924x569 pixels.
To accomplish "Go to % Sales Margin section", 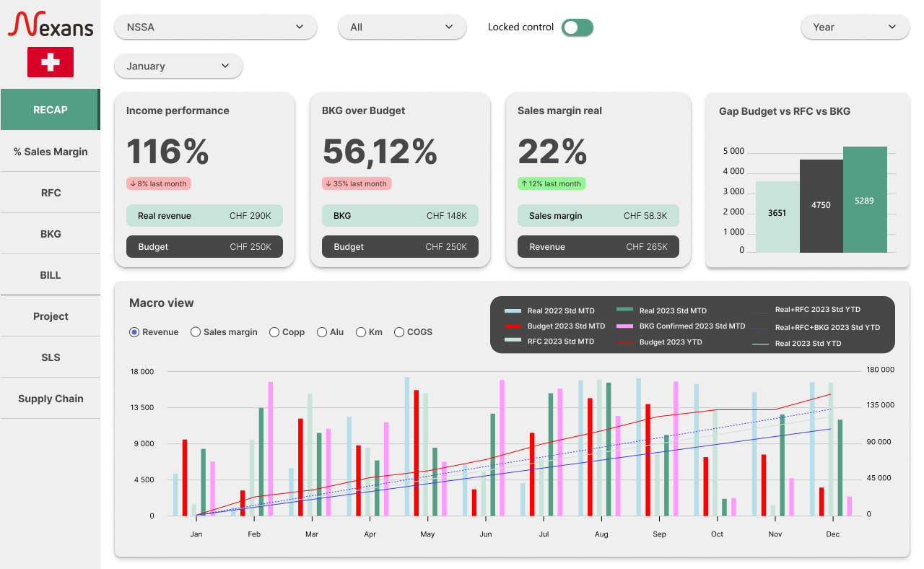I will coord(51,152).
